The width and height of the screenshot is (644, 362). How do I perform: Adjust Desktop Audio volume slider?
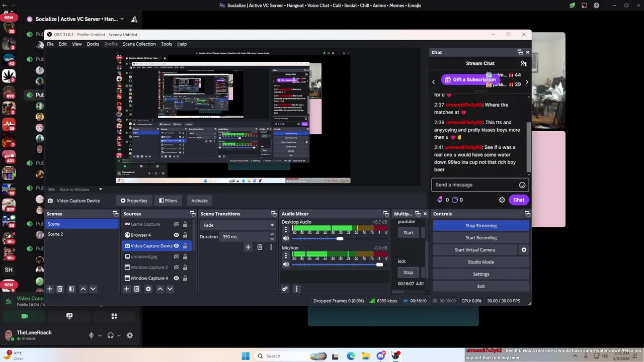(340, 239)
